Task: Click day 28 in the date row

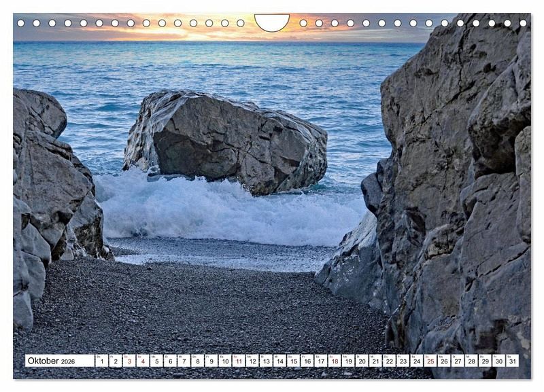Action: tap(471, 361)
